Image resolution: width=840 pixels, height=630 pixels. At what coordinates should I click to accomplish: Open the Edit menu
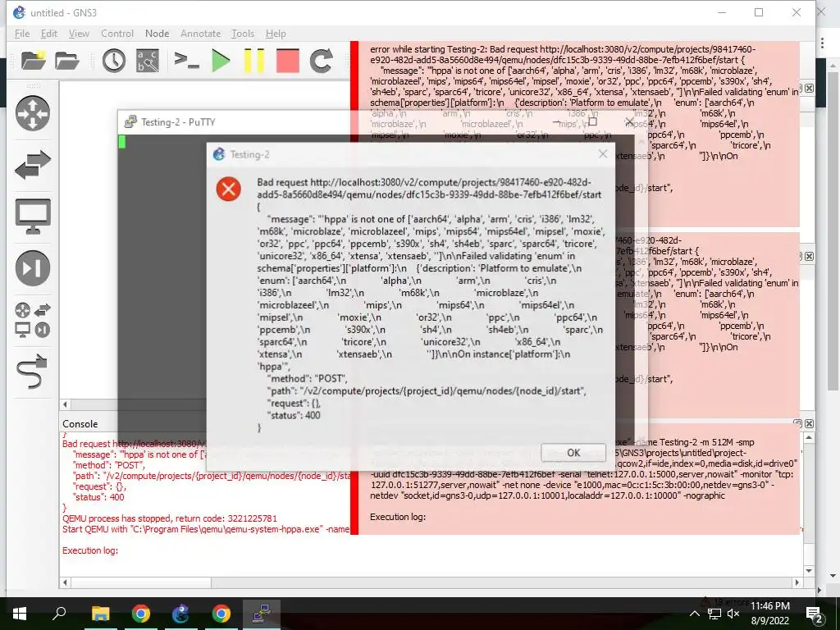[48, 33]
